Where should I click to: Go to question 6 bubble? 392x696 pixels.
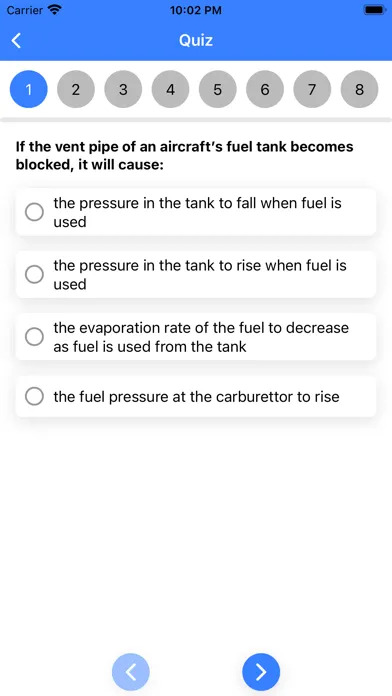pos(265,89)
